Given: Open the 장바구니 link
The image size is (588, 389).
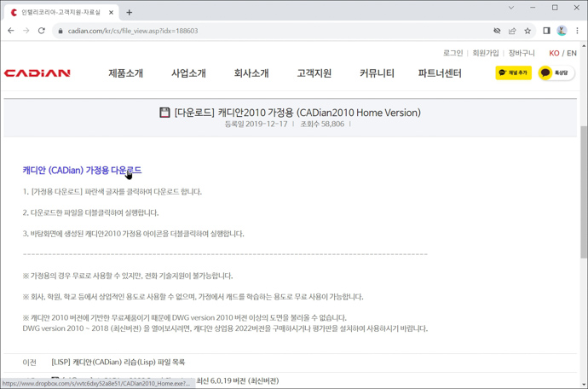Looking at the screenshot, I should click(x=522, y=53).
